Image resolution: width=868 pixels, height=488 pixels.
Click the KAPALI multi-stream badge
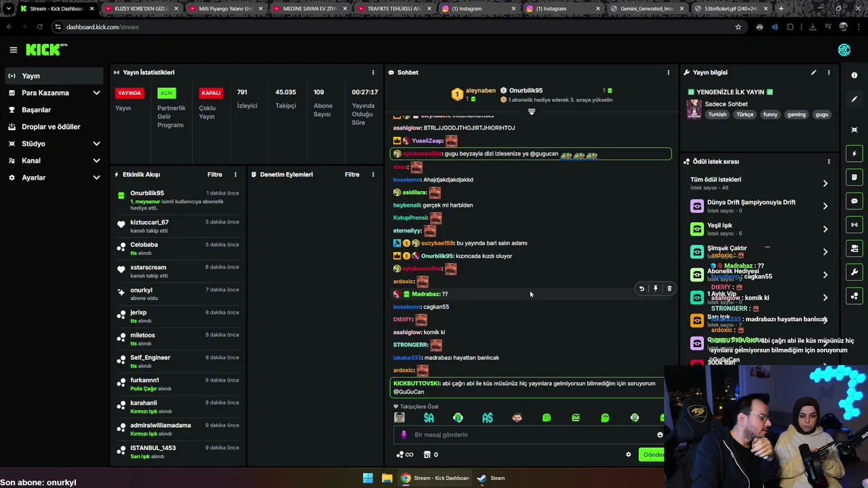[x=211, y=93]
